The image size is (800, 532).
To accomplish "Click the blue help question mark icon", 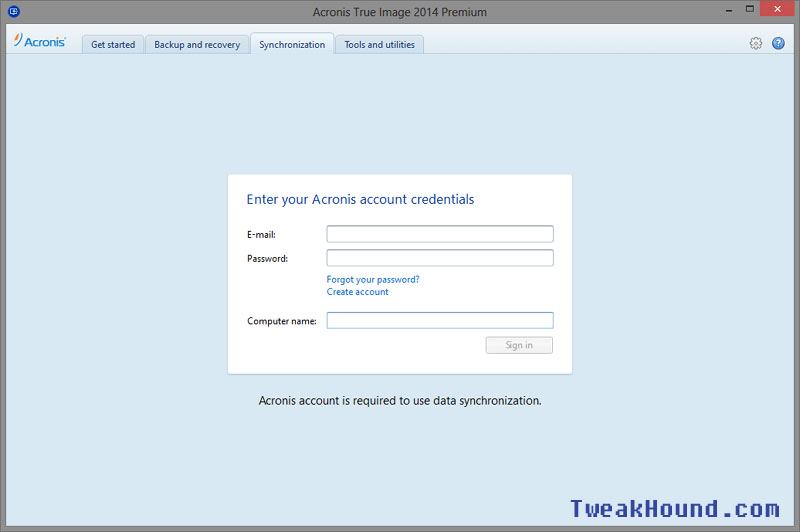I will 778,43.
